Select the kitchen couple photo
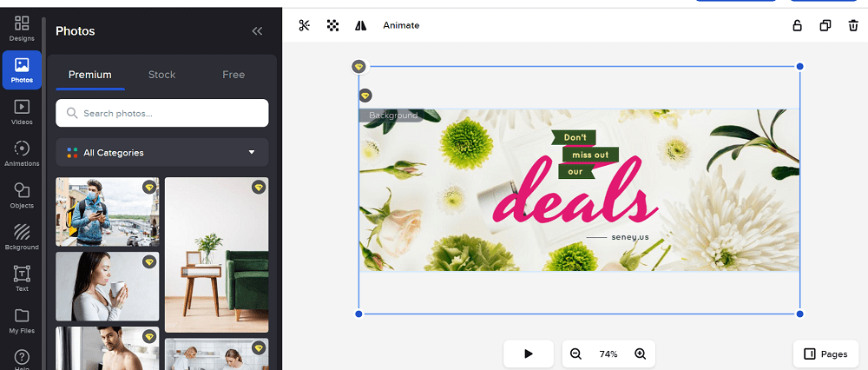Viewport: 868px width, 370px height. point(216,354)
